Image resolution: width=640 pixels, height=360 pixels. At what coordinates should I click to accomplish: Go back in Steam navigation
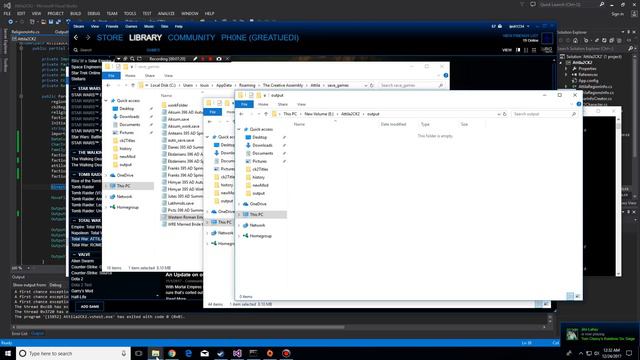click(x=76, y=38)
